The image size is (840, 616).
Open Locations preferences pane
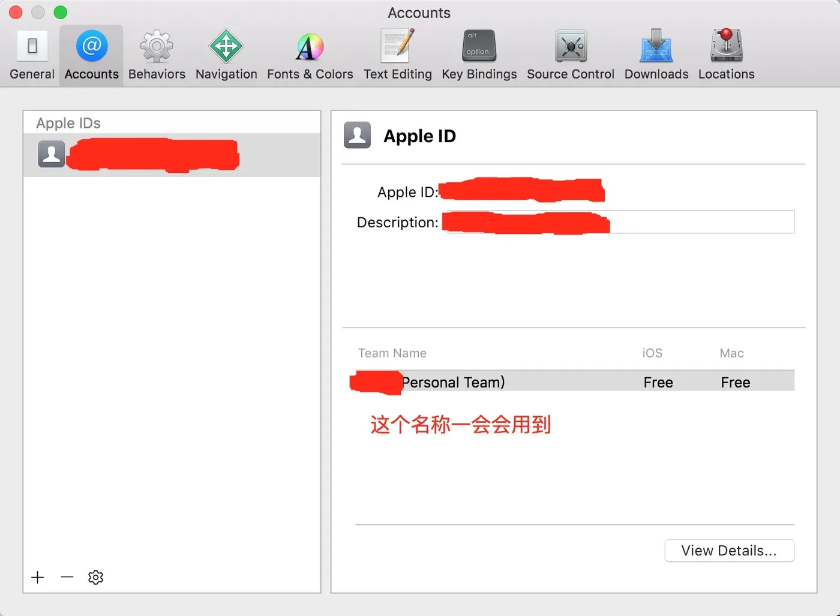click(726, 56)
